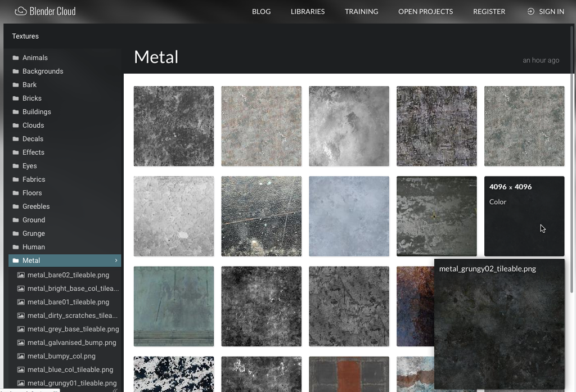Open the TRAINING section
This screenshot has height=392, width=576.
pos(361,11)
